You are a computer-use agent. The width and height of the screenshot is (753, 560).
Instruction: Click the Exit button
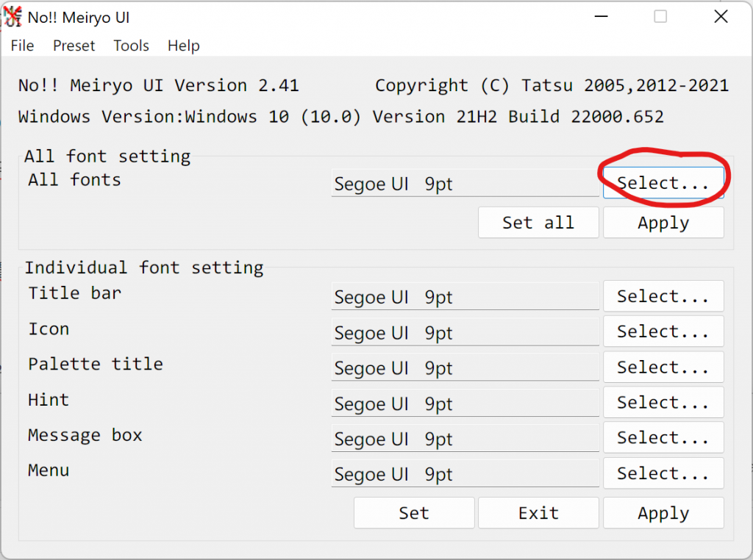pos(538,513)
